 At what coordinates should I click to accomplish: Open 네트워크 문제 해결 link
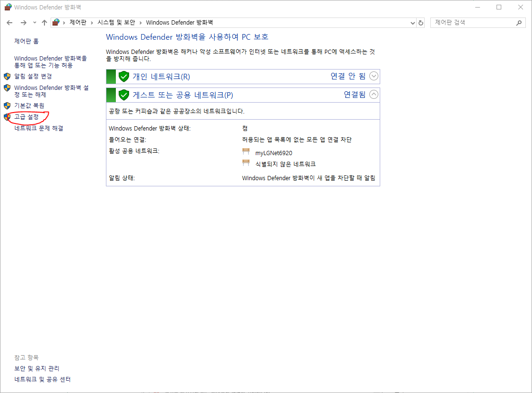(39, 128)
